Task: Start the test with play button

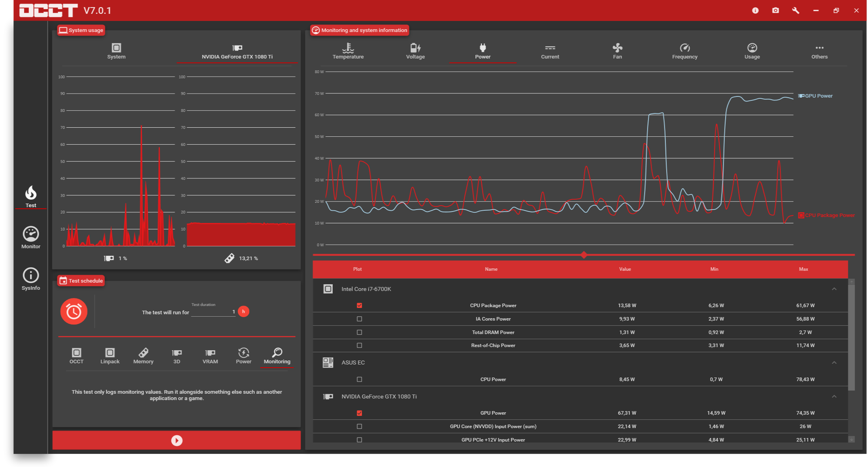Action: [176, 440]
